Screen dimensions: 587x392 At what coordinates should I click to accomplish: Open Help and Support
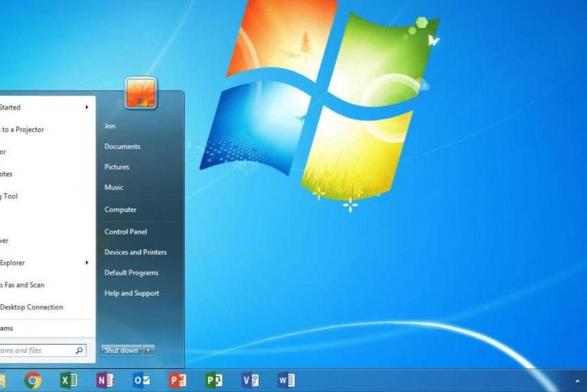click(131, 294)
